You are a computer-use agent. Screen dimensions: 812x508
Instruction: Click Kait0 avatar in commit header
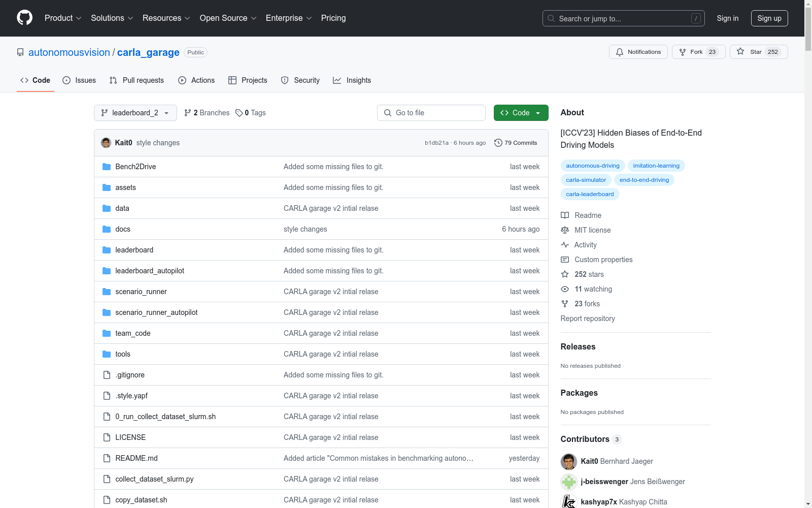(x=106, y=143)
